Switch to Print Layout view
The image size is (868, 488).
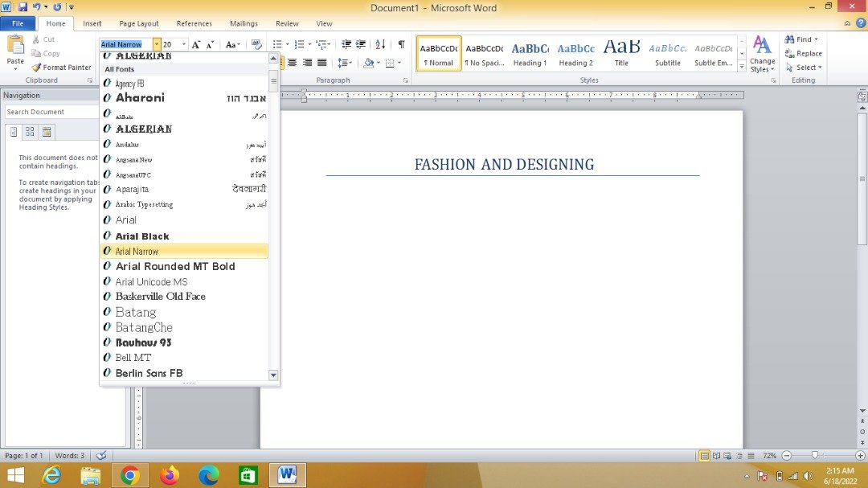coord(704,456)
